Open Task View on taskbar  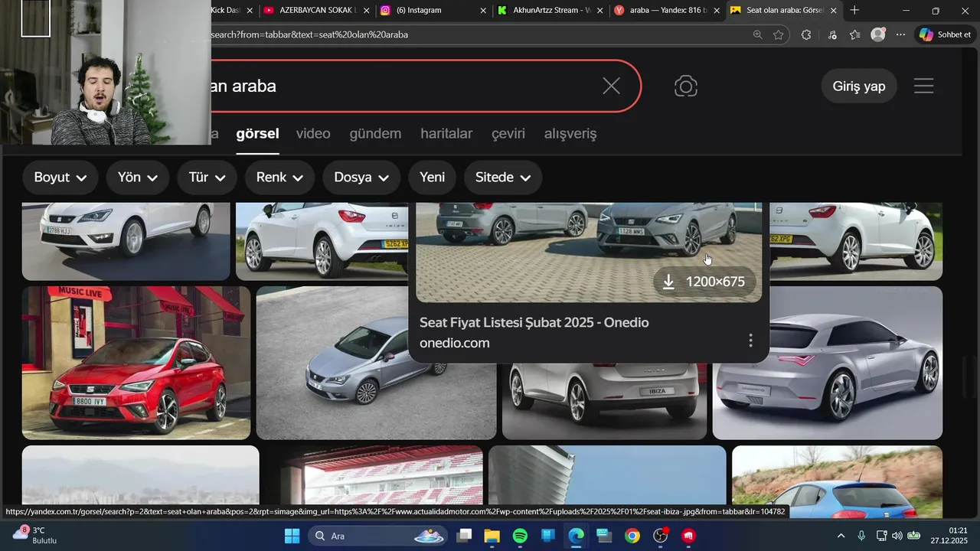click(x=464, y=536)
